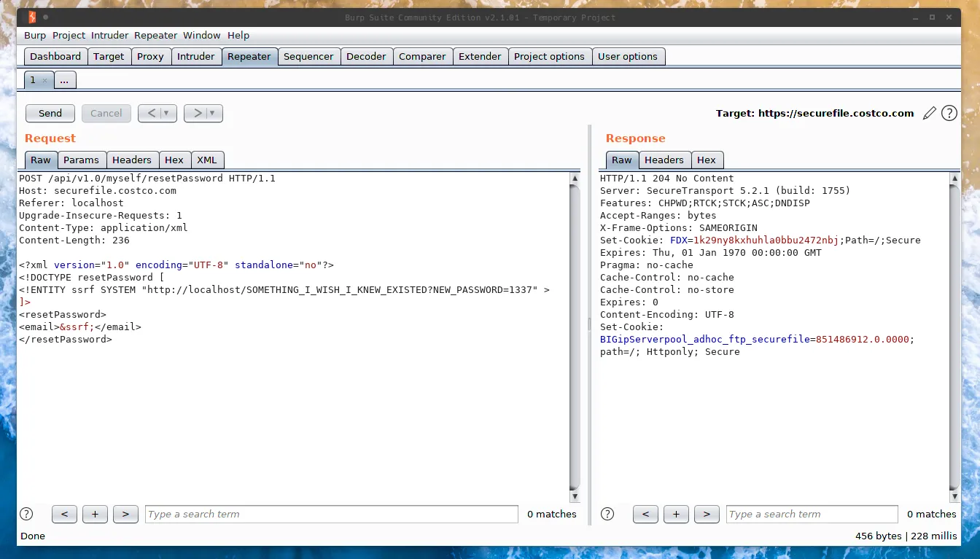The image size is (980, 559).
Task: Open the Repeater menu
Action: 156,35
